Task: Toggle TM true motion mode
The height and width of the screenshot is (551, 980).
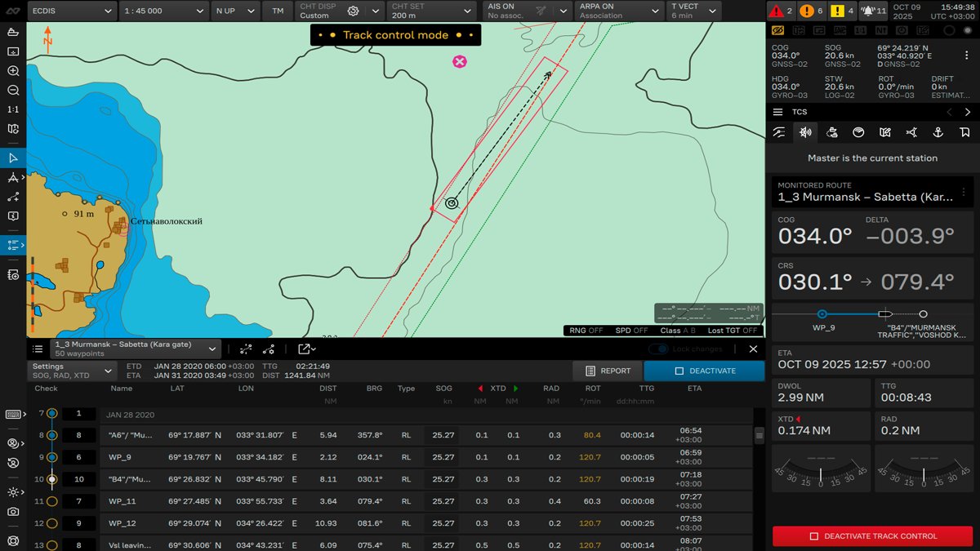Action: [278, 11]
